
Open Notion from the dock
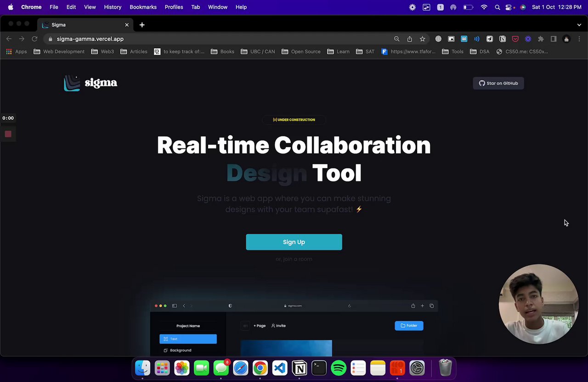pos(299,368)
